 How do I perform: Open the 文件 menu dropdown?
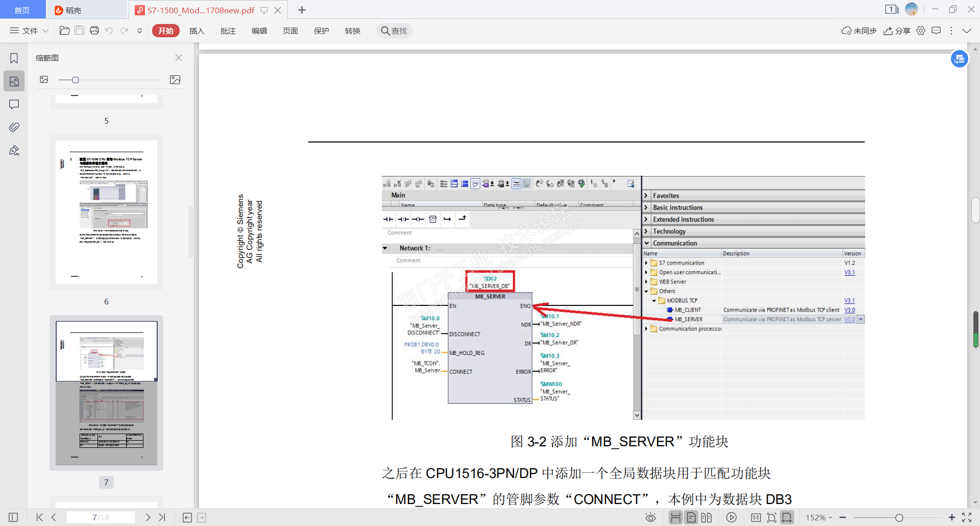point(29,31)
